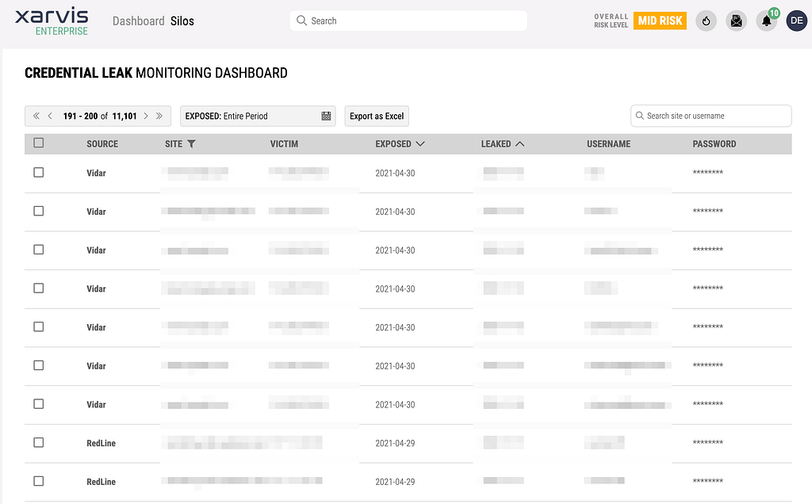The image size is (812, 504).
Task: Click the Xarvis Enterprise logo
Action: 52,21
